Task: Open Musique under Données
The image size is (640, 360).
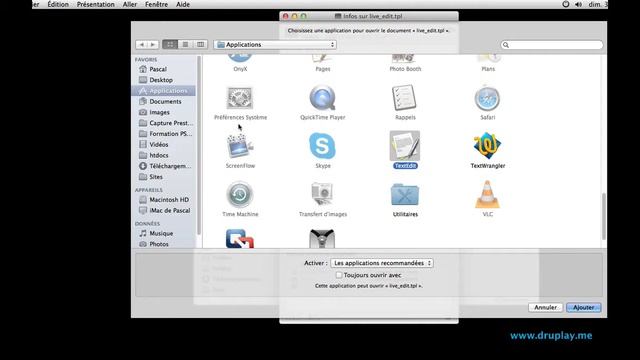Action: (161, 233)
